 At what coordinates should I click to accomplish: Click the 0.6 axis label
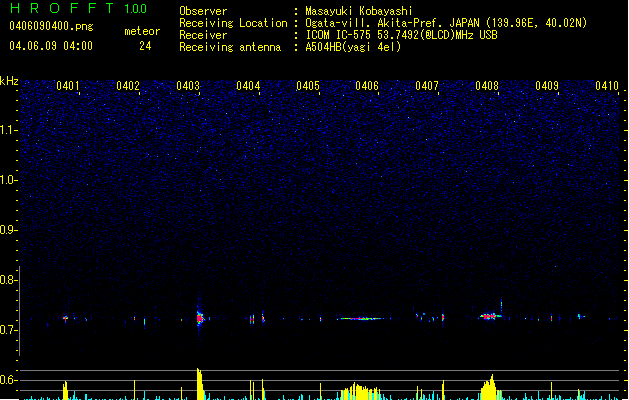point(8,380)
